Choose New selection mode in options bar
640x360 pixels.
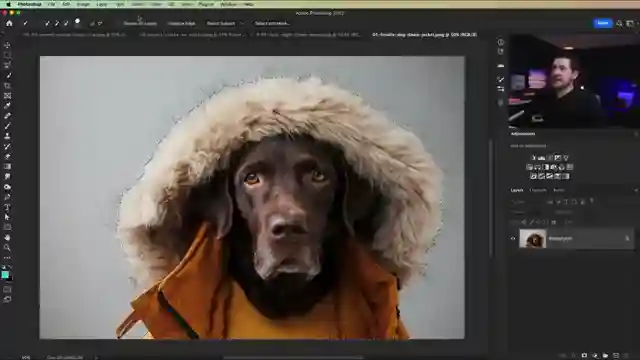pyautogui.click(x=47, y=24)
